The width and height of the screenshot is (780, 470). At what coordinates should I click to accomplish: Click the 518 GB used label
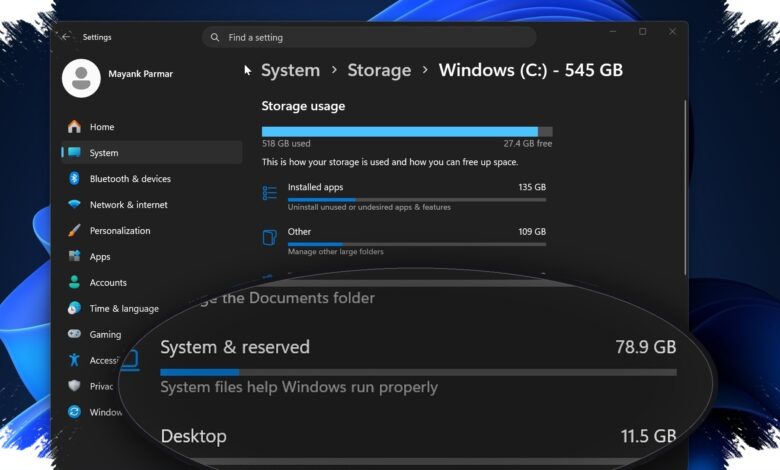286,143
